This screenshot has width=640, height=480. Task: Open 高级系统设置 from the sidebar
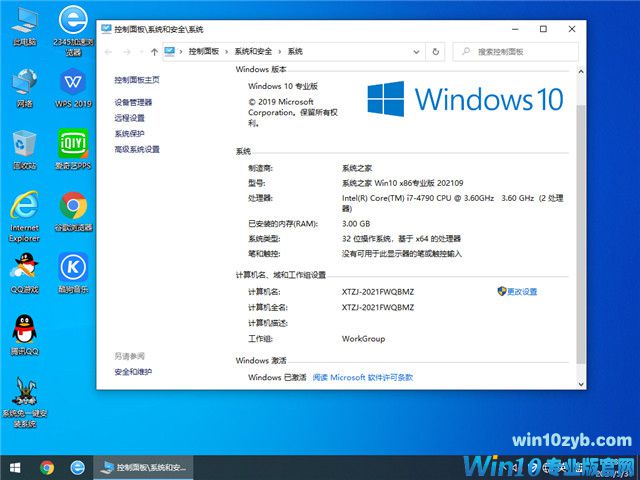pyautogui.click(x=137, y=149)
